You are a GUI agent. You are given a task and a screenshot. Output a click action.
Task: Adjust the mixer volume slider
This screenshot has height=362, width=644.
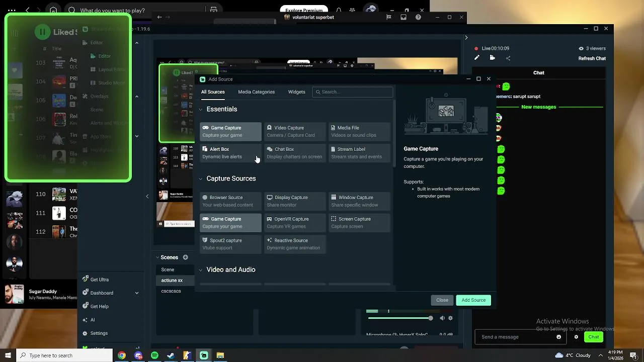pyautogui.click(x=400, y=318)
